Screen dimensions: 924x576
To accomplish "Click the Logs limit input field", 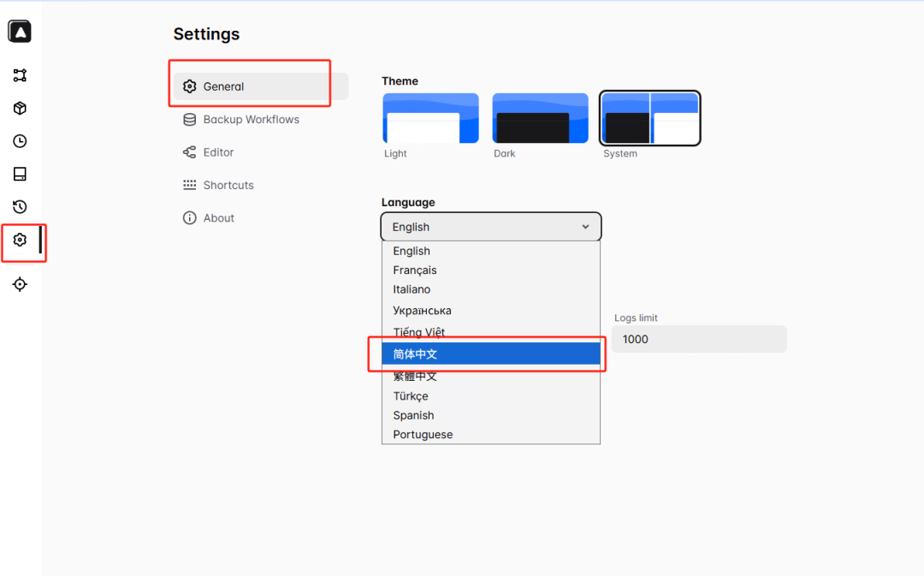I will [699, 339].
